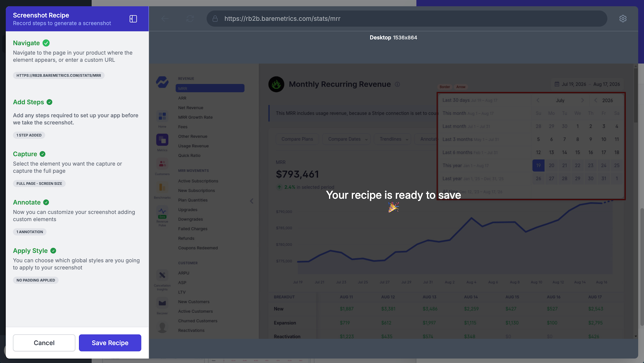
Task: Click the Save Recipe button
Action: 110,343
